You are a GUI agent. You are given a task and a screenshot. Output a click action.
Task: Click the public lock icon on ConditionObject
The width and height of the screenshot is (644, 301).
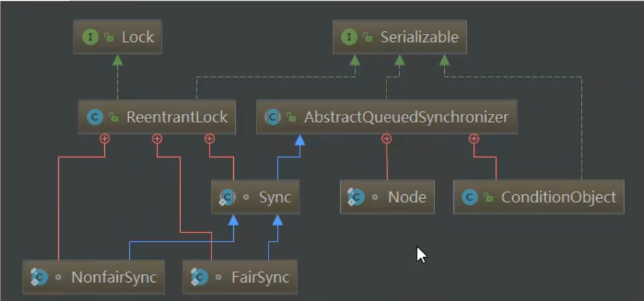click(x=489, y=197)
